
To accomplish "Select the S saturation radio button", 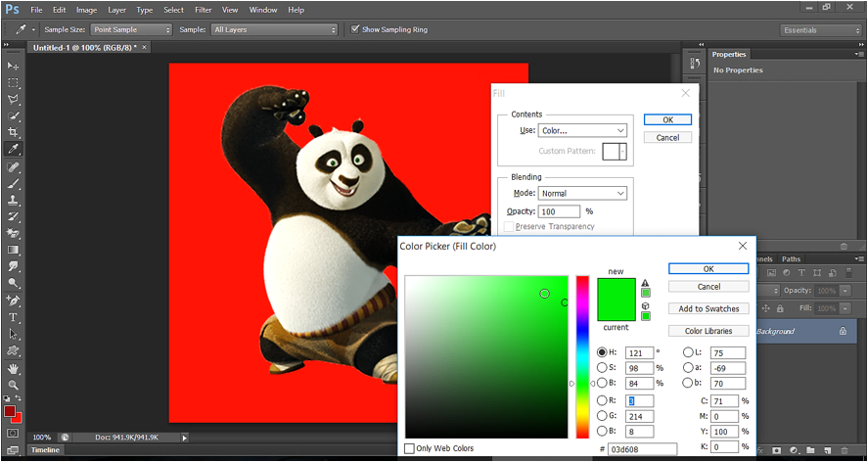I will pyautogui.click(x=602, y=367).
